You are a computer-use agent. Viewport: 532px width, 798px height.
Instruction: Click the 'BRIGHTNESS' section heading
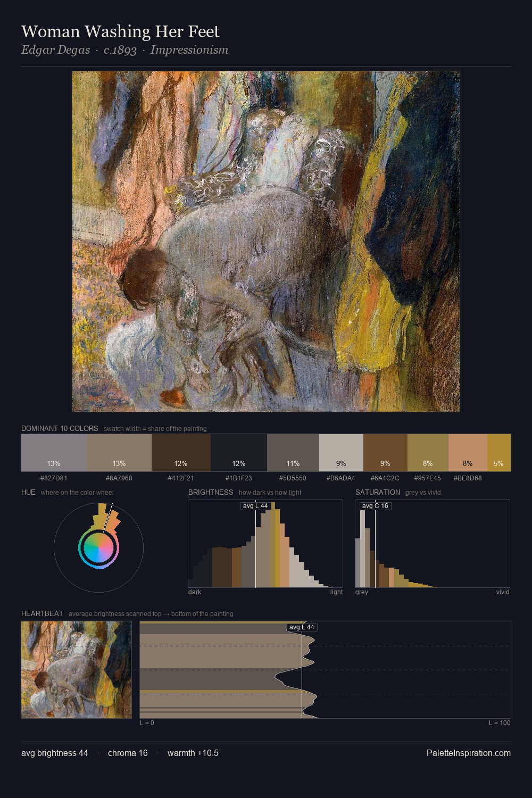coord(211,492)
